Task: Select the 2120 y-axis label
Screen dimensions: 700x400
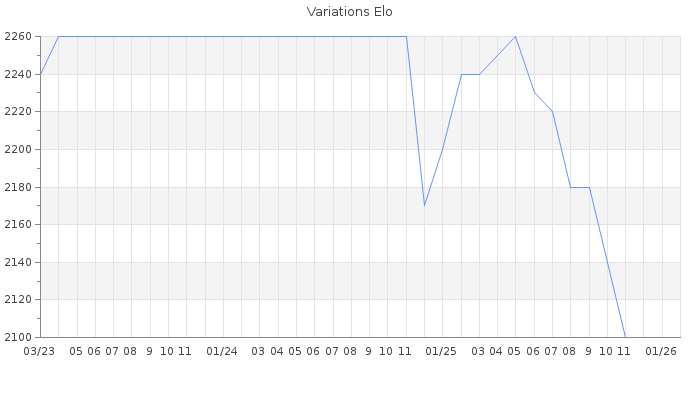Action: pyautogui.click(x=19, y=299)
